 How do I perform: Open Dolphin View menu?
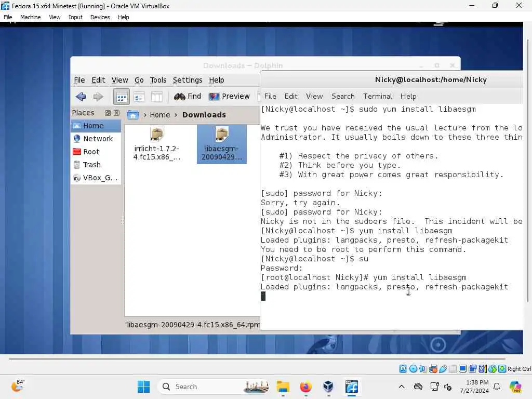(x=120, y=80)
